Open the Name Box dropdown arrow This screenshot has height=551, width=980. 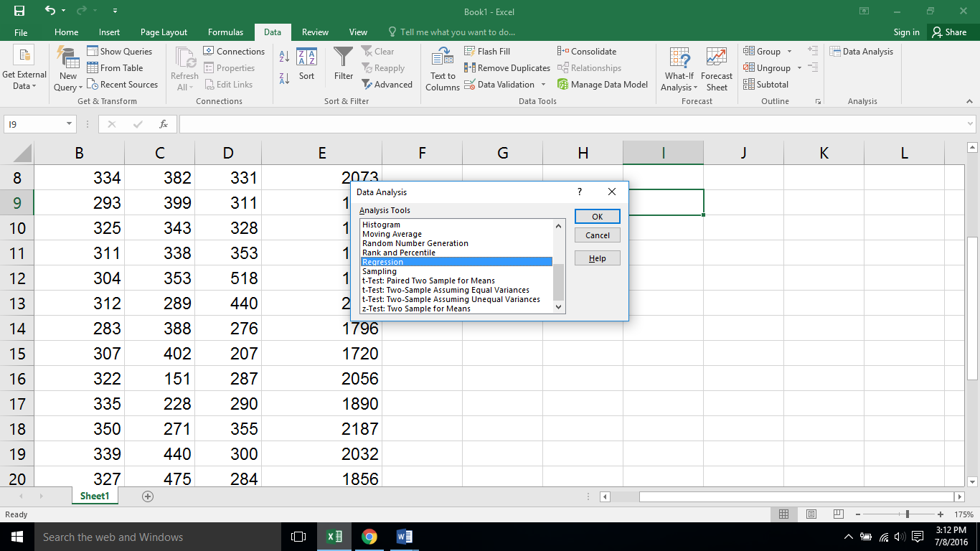[x=70, y=124]
